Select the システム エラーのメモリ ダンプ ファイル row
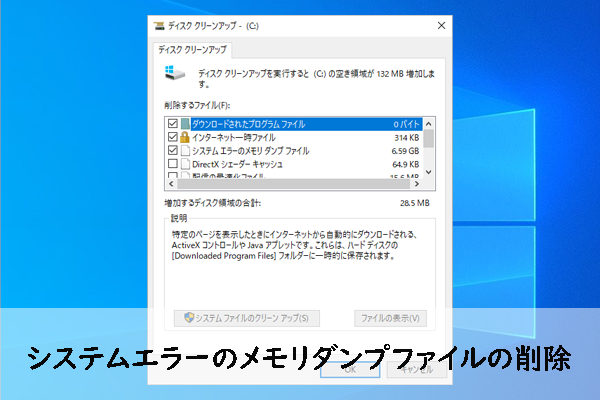The image size is (600, 400). 294,150
